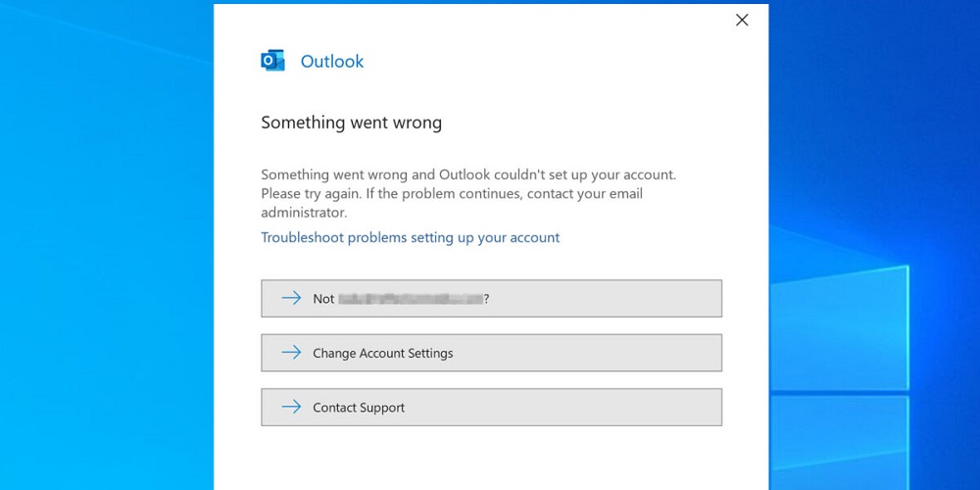Select the Contact Support option

click(x=491, y=407)
